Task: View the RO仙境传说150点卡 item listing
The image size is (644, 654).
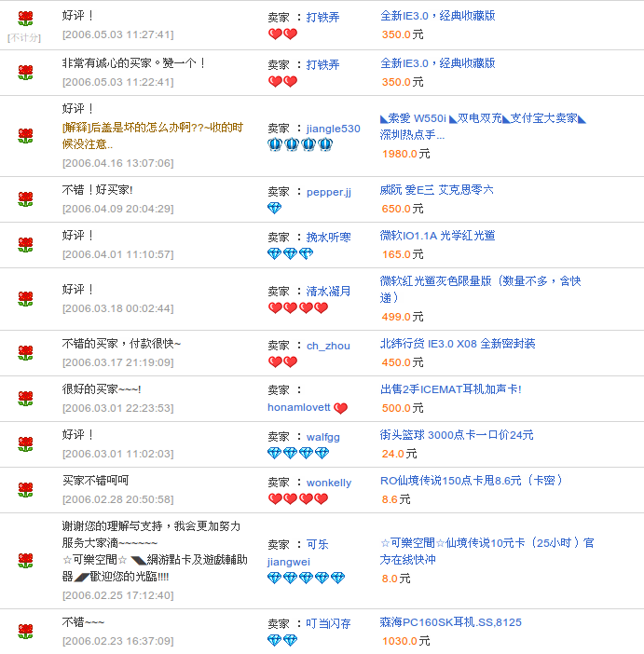Action: click(472, 481)
